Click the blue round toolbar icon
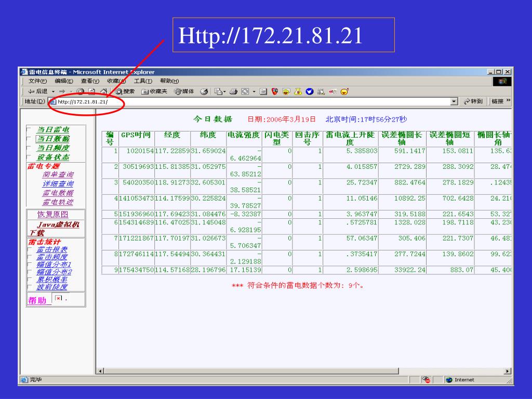The height and width of the screenshot is (399, 532). tap(310, 91)
